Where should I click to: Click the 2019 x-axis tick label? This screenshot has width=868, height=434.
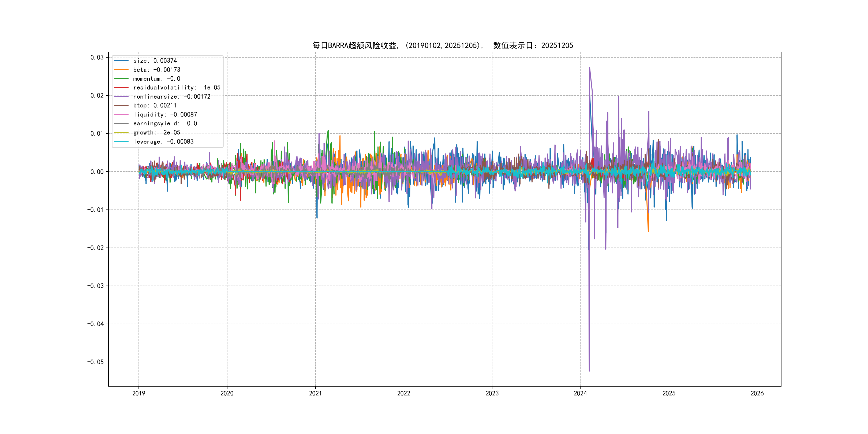point(139,393)
